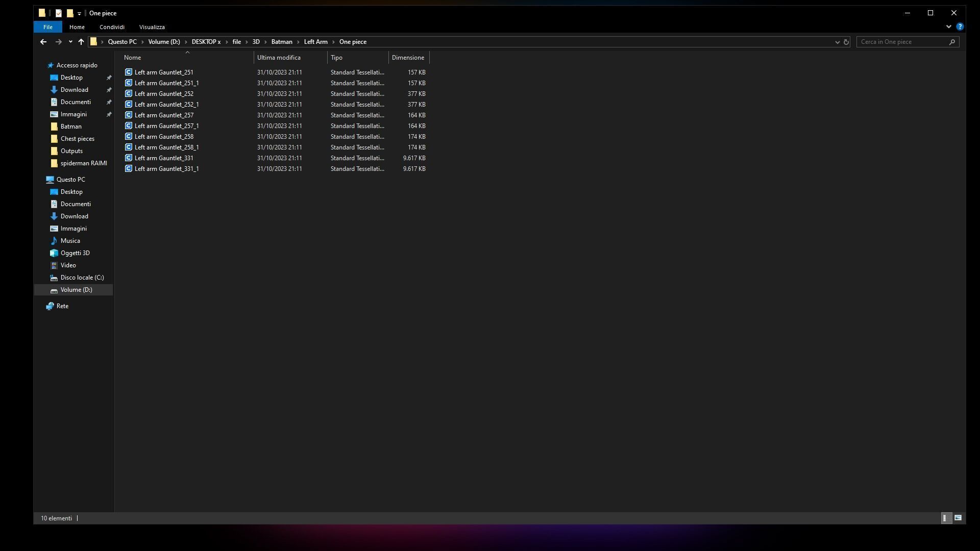This screenshot has height=551, width=980.
Task: Expand the ribbon with the chevron
Action: click(x=948, y=27)
